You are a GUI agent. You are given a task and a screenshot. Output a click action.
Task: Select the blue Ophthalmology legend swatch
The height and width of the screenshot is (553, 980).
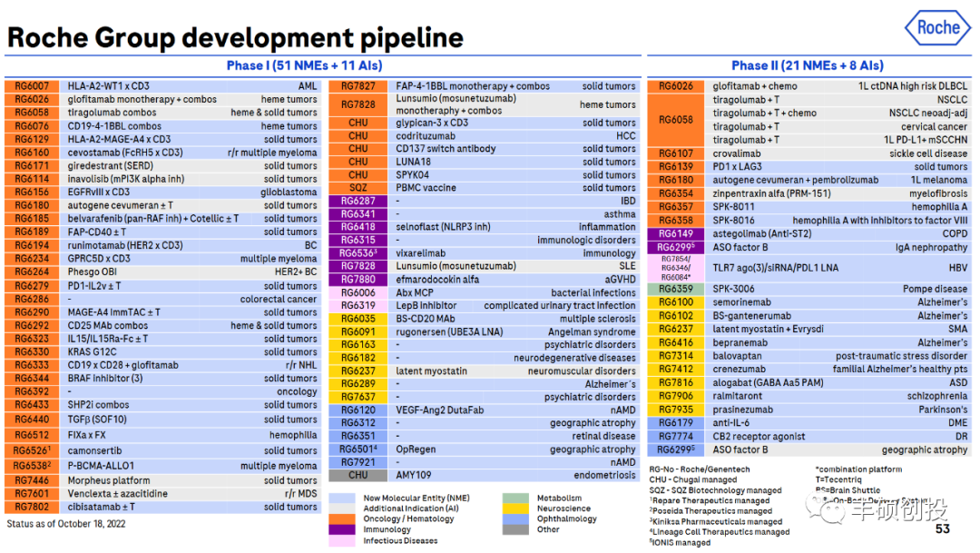tap(515, 518)
